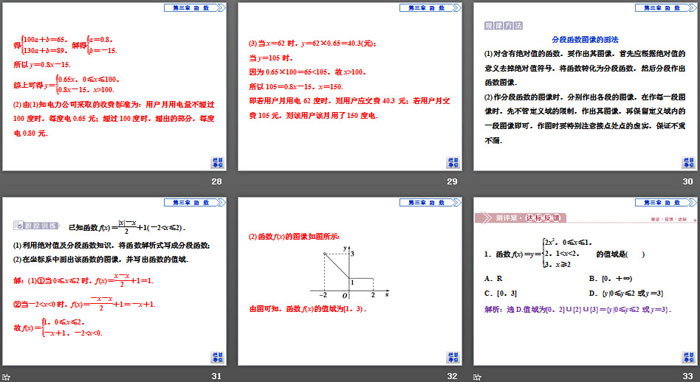Click the slide number label 30

coord(688,181)
